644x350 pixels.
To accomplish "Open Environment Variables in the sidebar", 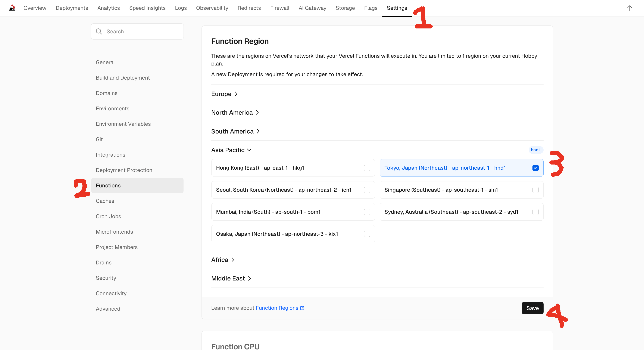I will [x=123, y=124].
